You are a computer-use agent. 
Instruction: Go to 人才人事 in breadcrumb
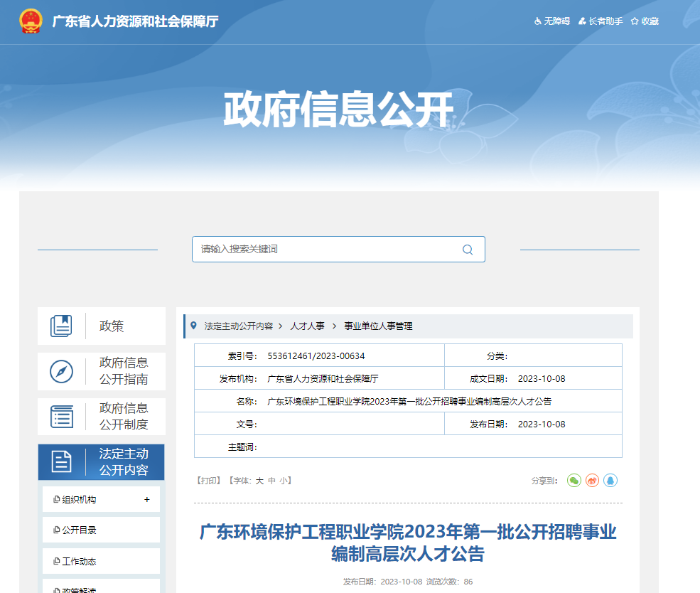(307, 326)
